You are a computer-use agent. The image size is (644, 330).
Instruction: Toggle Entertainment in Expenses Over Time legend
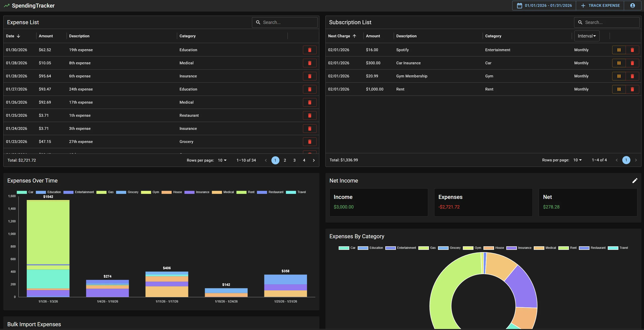click(x=79, y=192)
